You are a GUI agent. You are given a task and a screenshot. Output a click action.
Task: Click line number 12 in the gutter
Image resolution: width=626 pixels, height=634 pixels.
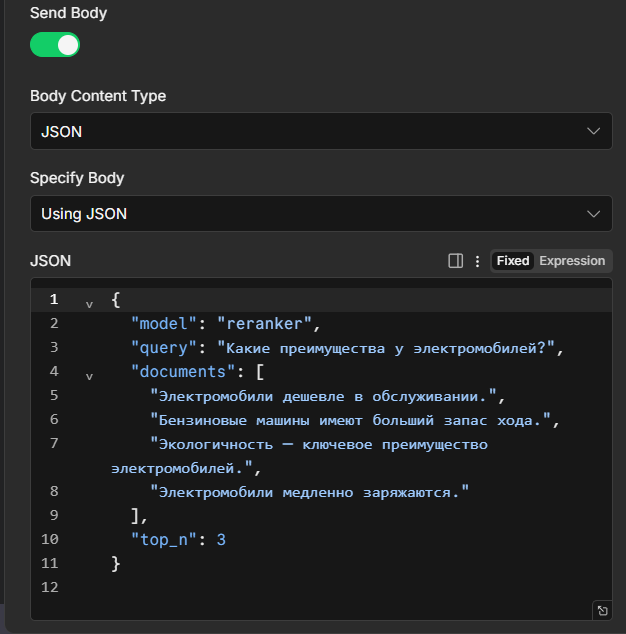click(x=50, y=587)
